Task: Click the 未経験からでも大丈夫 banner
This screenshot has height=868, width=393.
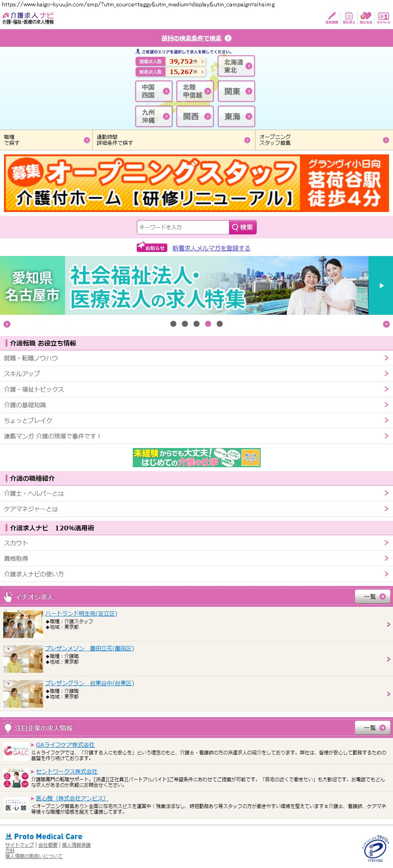Action: click(x=197, y=458)
